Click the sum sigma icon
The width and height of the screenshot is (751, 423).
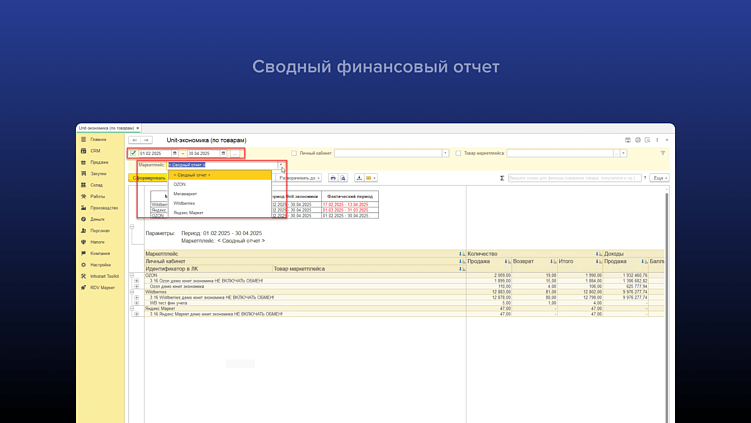point(502,178)
